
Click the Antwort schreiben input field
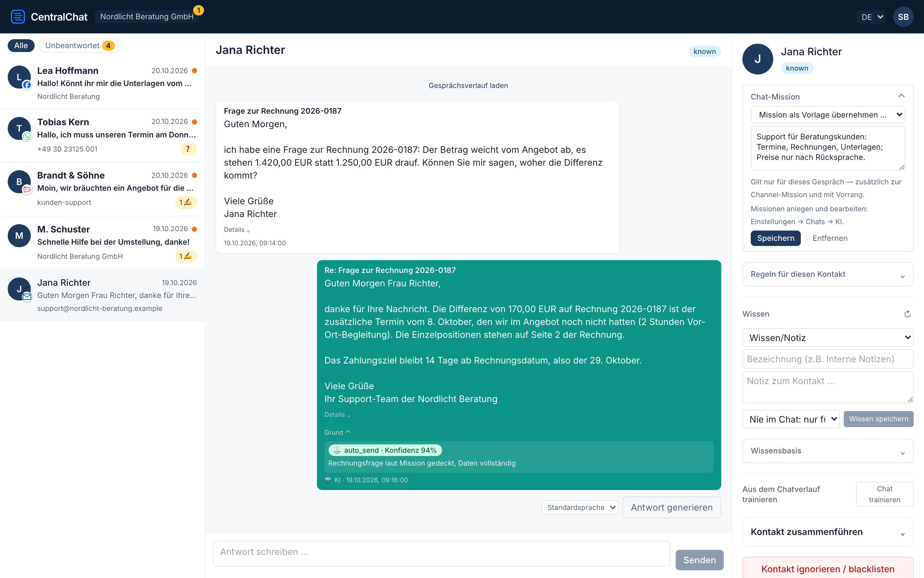click(x=441, y=553)
